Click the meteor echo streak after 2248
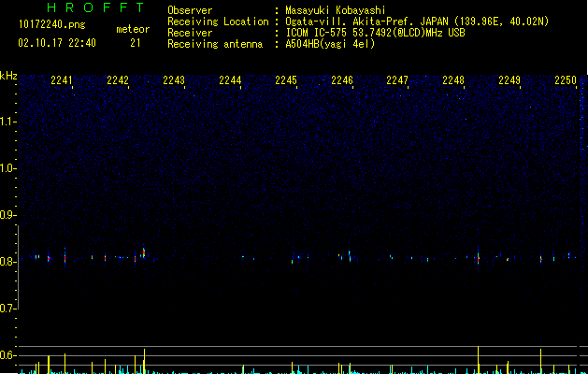Screen dimensions: 588x374 [478, 257]
